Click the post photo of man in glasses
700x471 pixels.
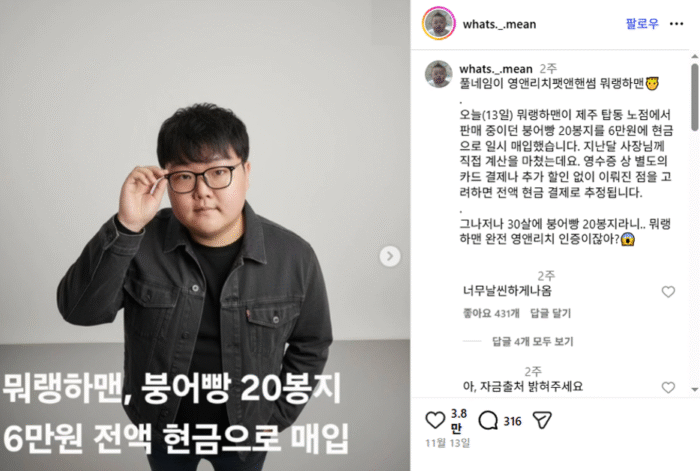click(205, 235)
